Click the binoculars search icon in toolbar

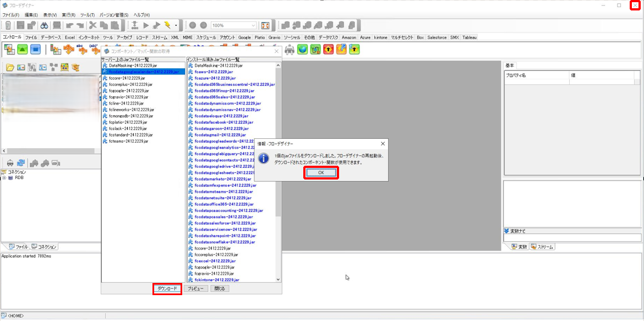[x=44, y=25]
